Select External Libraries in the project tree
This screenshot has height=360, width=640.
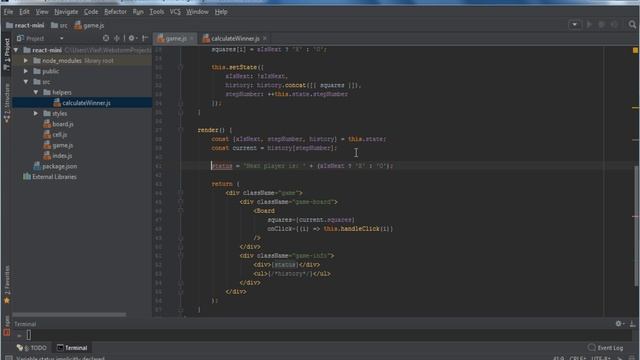coord(50,177)
